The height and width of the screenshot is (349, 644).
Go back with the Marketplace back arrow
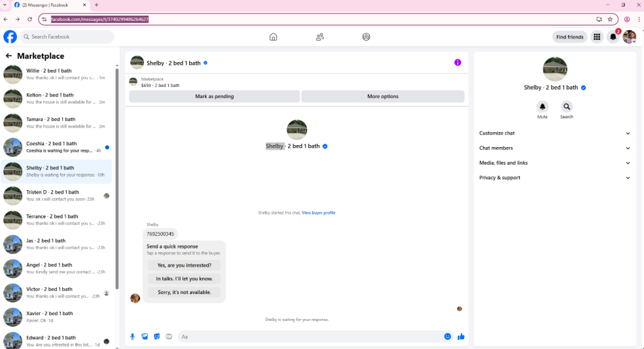click(x=9, y=56)
